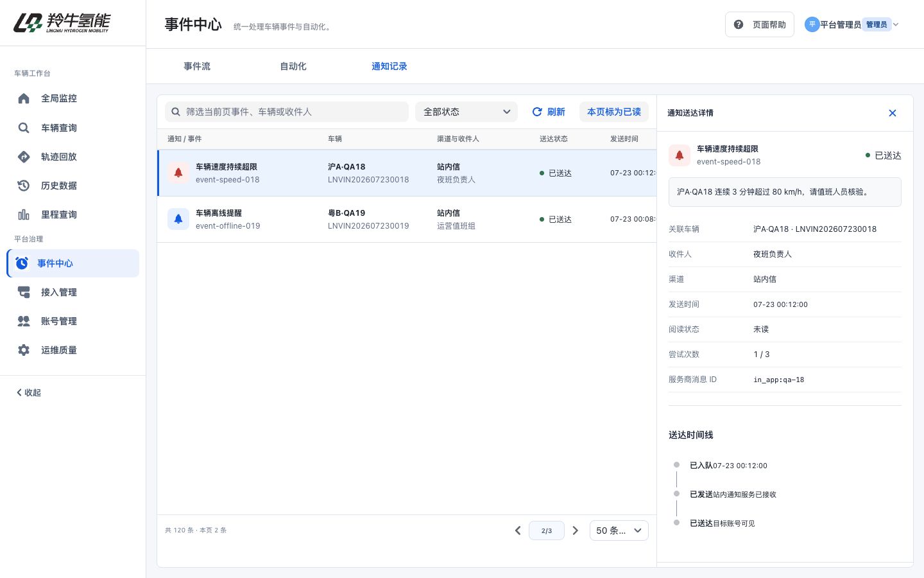The width and height of the screenshot is (924, 578).
Task: Open 全局监控 home icon
Action: coord(24,98)
